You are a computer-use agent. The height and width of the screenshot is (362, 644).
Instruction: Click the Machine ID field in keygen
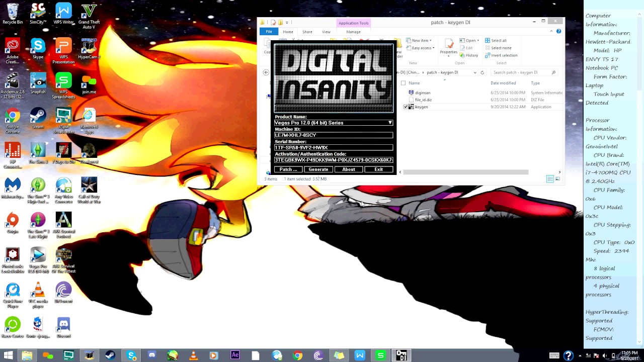334,135
